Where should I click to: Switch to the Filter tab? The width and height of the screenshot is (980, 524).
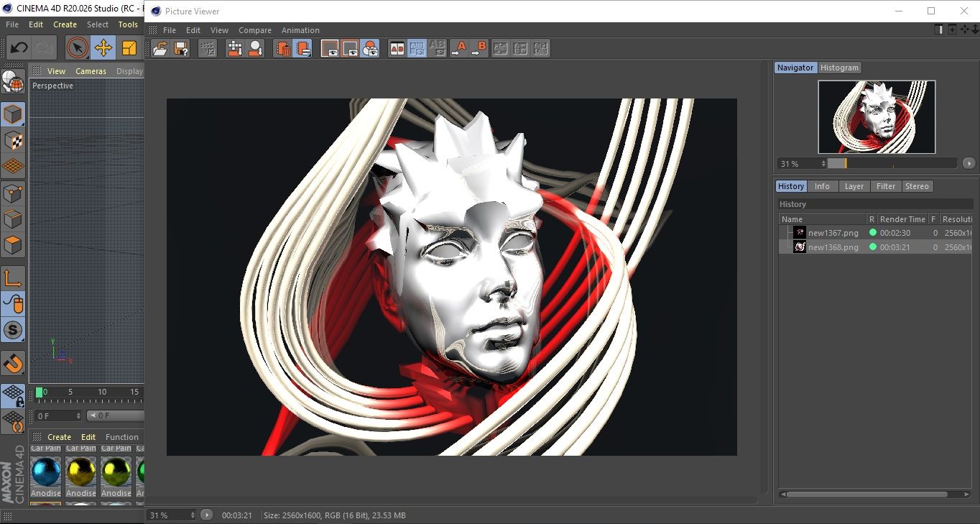886,186
